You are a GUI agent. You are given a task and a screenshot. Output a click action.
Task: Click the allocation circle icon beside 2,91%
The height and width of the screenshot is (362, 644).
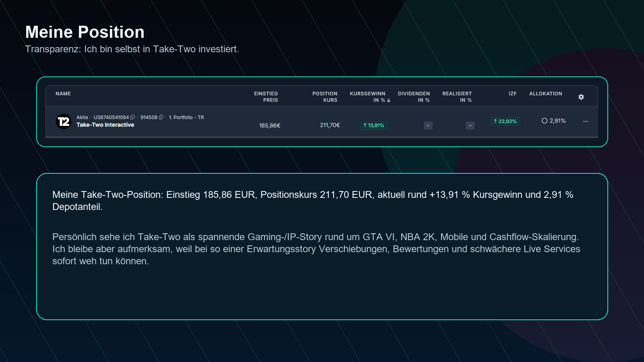click(x=545, y=121)
